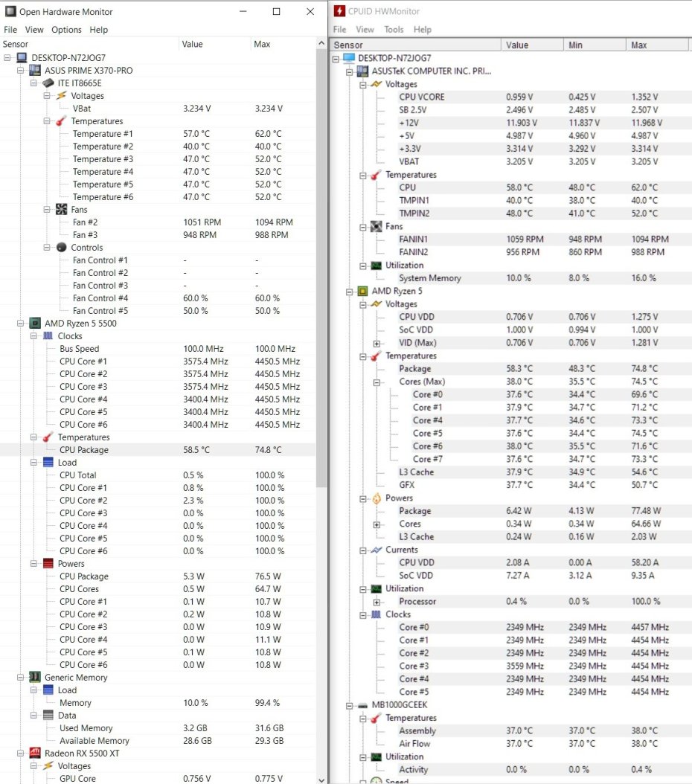
Task: Select the Fan Control #4 row
Action: coord(158,298)
